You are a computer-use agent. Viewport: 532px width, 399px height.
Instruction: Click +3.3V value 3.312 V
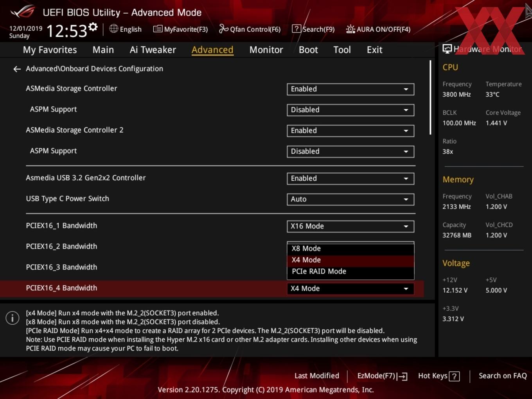453,319
